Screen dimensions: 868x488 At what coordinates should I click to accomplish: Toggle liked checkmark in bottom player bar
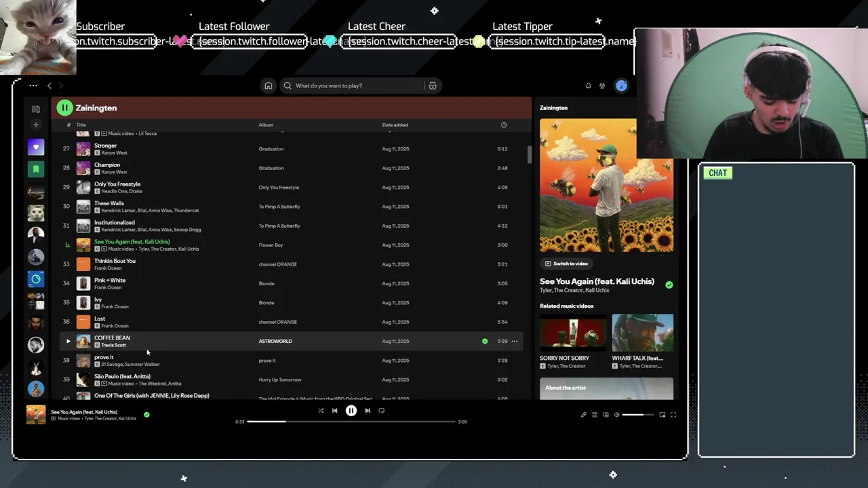pyautogui.click(x=146, y=415)
